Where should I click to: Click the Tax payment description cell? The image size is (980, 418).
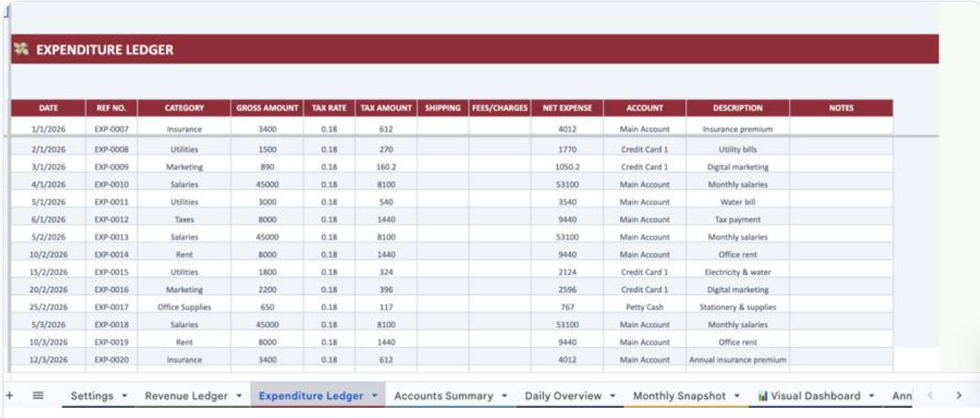pyautogui.click(x=738, y=219)
